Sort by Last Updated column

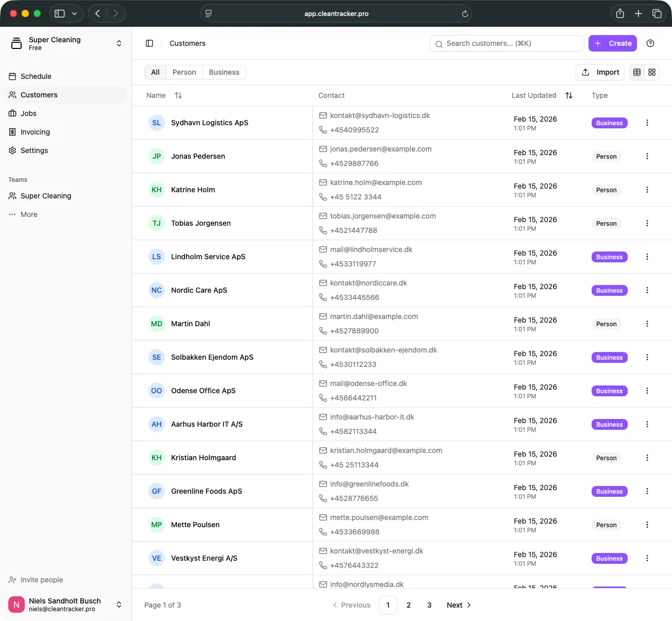pyautogui.click(x=569, y=95)
